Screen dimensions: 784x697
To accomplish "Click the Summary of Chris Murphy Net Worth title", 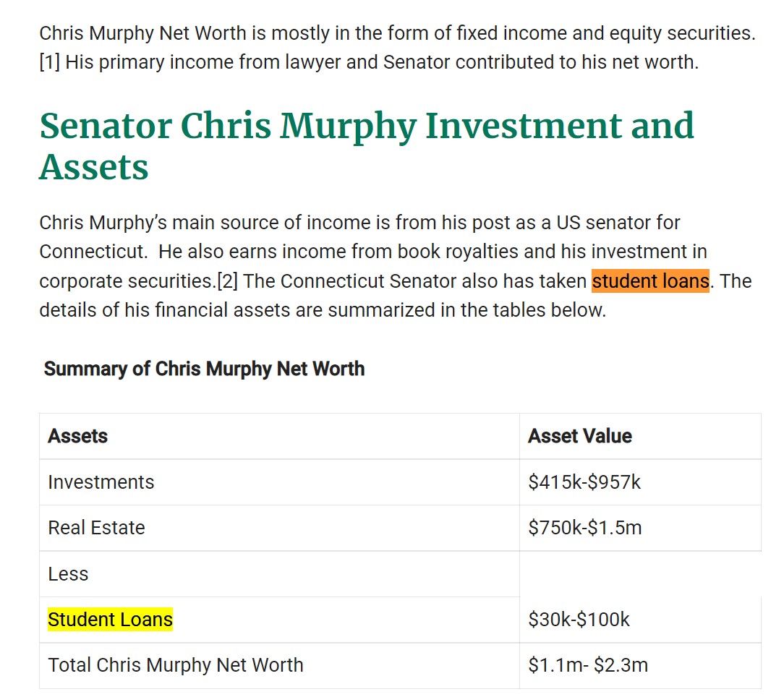I will tap(204, 369).
